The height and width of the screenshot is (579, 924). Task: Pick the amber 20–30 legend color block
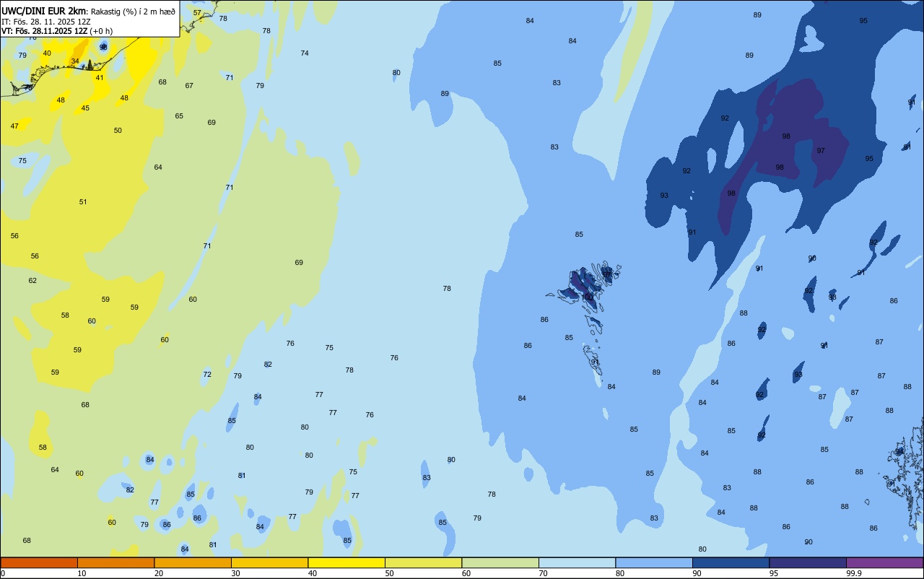coord(193,562)
